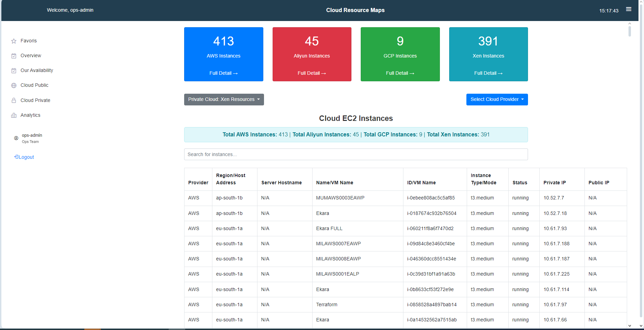Viewport: 644px width, 330px height.
Task: Click the Welcome, ops-admin text
Action: click(x=70, y=10)
